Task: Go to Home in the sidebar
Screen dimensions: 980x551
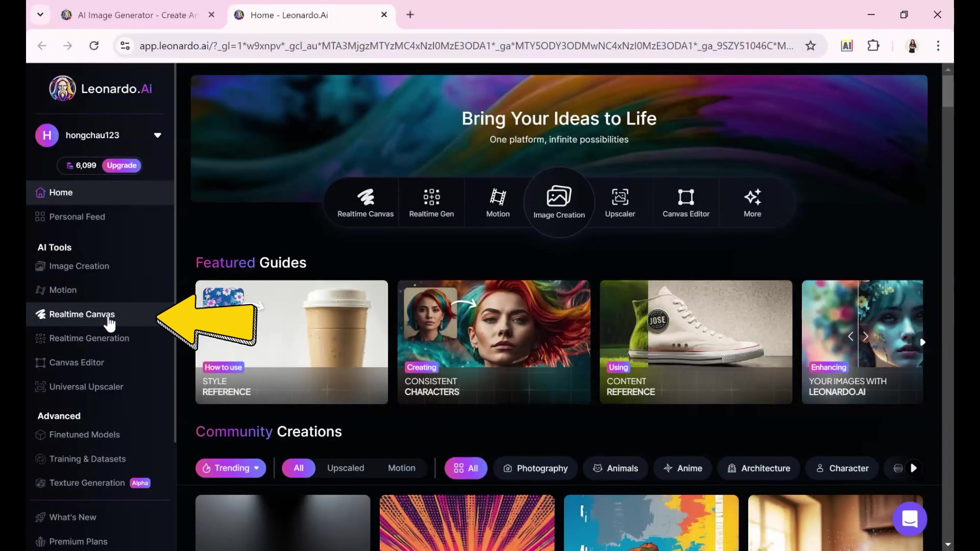Action: [100, 192]
